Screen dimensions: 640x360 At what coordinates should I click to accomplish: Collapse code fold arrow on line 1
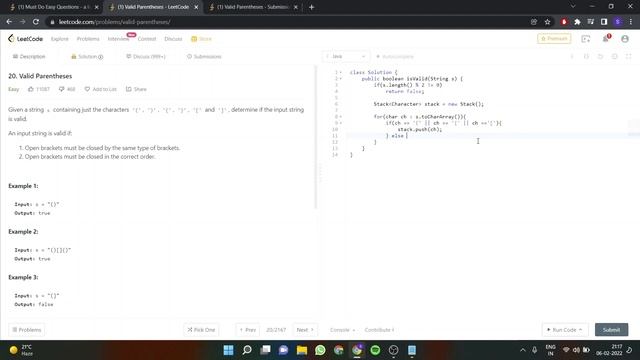point(341,72)
